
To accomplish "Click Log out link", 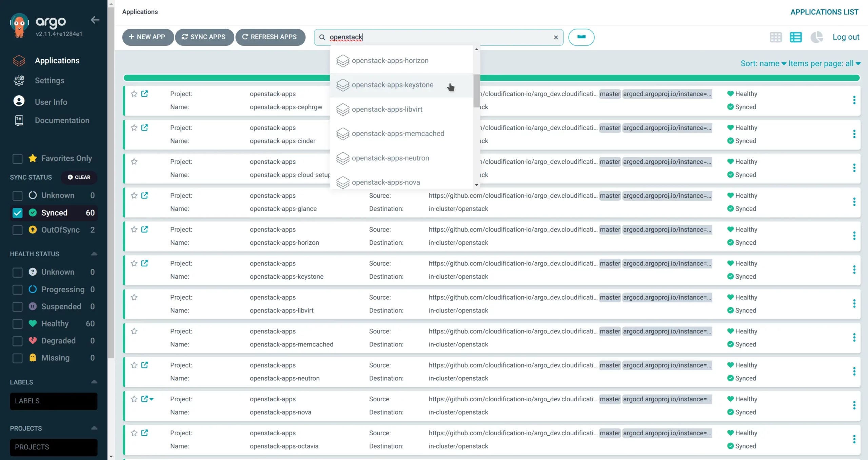I will [x=846, y=37].
